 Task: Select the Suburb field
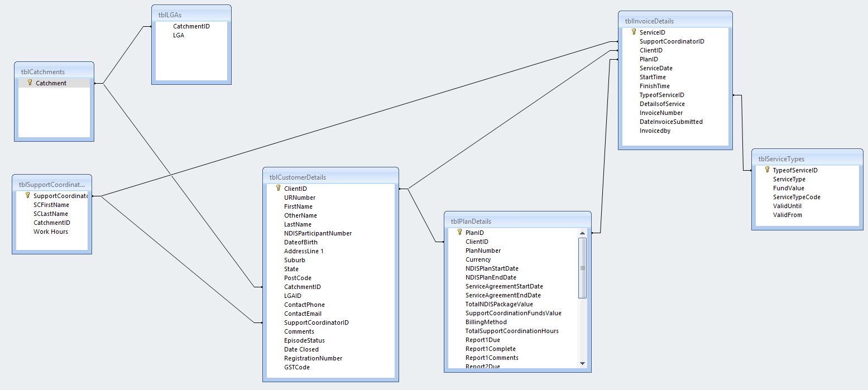295,260
